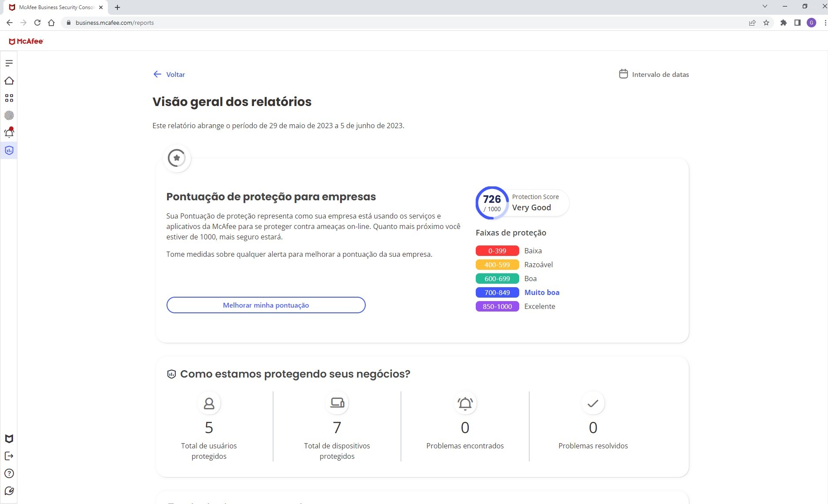Open feedback using the pencil chat icon
This screenshot has height=504, width=828.
click(9, 490)
